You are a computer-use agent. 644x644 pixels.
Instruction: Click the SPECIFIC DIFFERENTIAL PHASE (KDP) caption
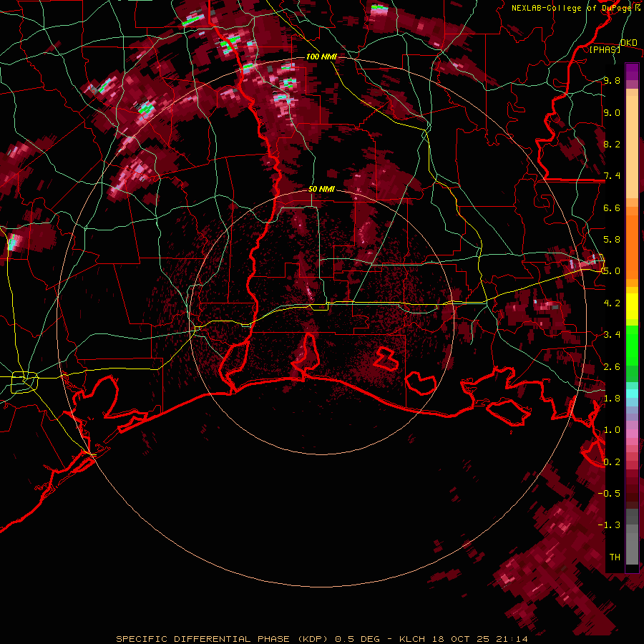click(223, 639)
